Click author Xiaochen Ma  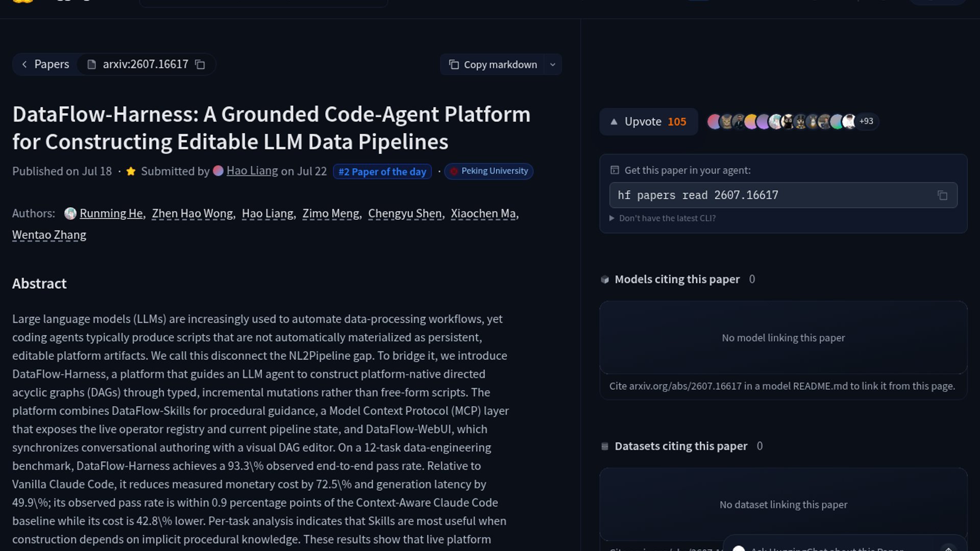[x=483, y=213]
